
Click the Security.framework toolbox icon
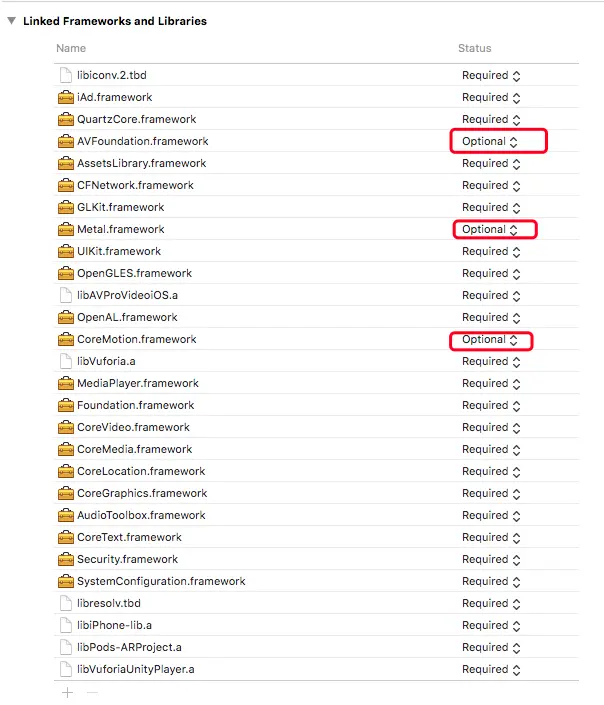pyautogui.click(x=66, y=560)
